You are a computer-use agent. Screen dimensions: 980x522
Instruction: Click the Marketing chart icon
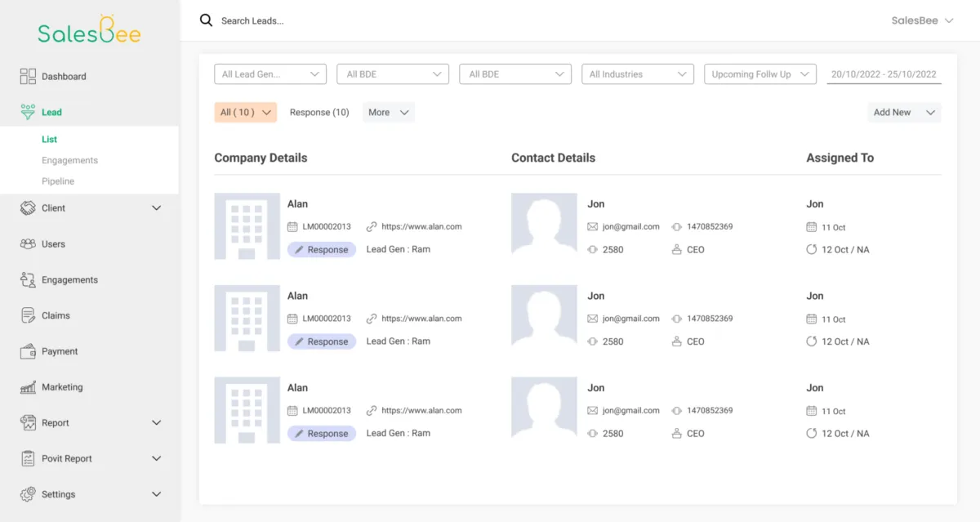pos(28,387)
